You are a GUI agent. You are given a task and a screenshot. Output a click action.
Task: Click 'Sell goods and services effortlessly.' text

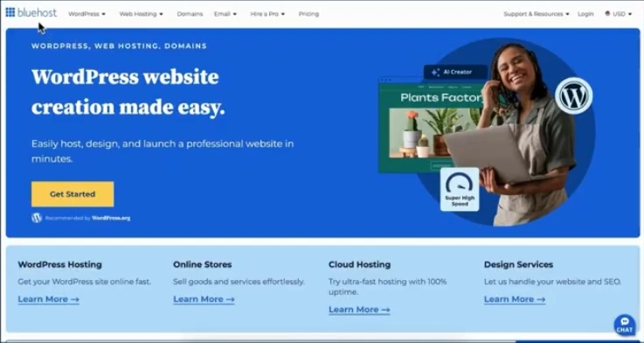pos(239,282)
